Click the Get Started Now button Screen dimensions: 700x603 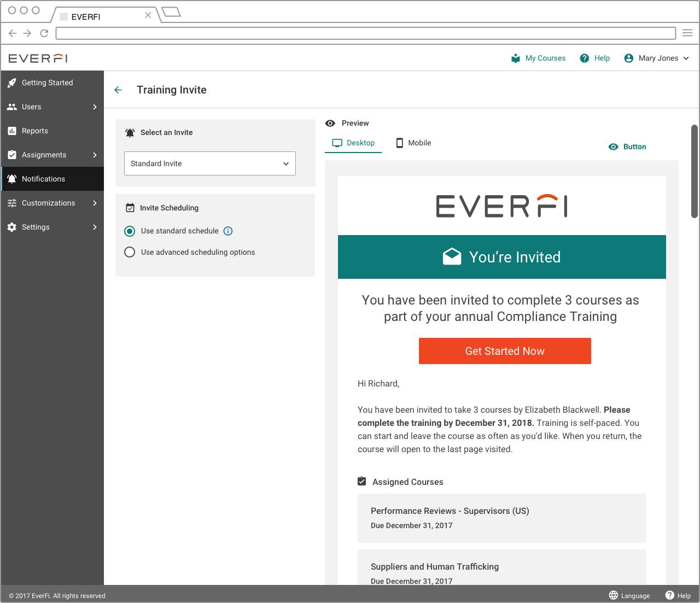(505, 351)
